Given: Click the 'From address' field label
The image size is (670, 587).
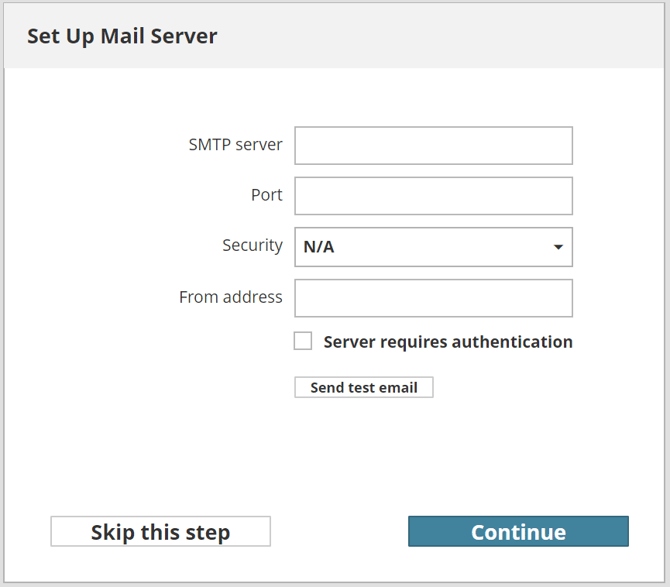Looking at the screenshot, I should 230,297.
